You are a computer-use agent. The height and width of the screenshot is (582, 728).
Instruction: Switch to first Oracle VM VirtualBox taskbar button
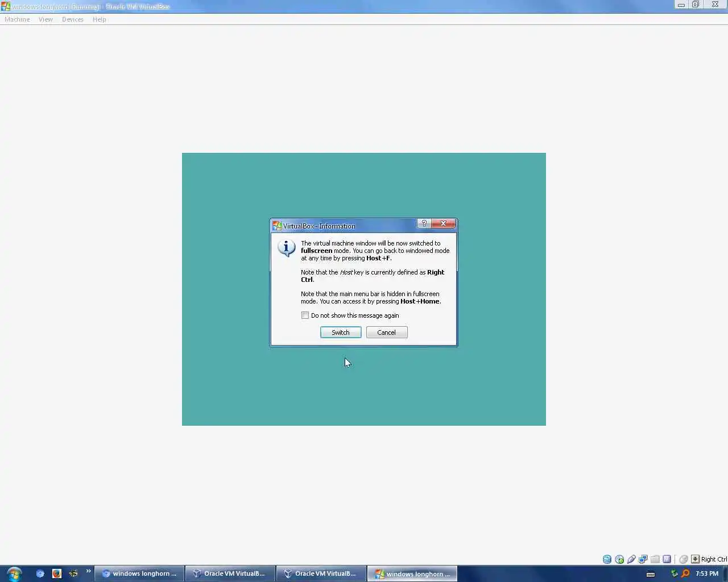[230, 573]
